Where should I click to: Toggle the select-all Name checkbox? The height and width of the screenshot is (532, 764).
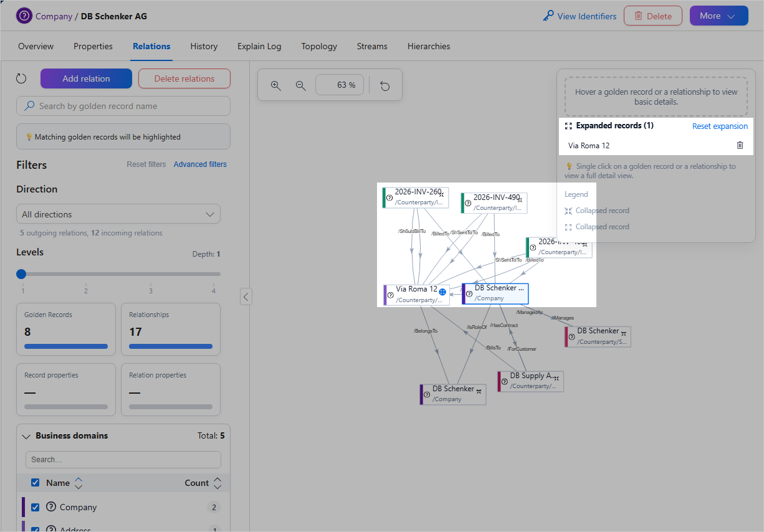(x=36, y=483)
